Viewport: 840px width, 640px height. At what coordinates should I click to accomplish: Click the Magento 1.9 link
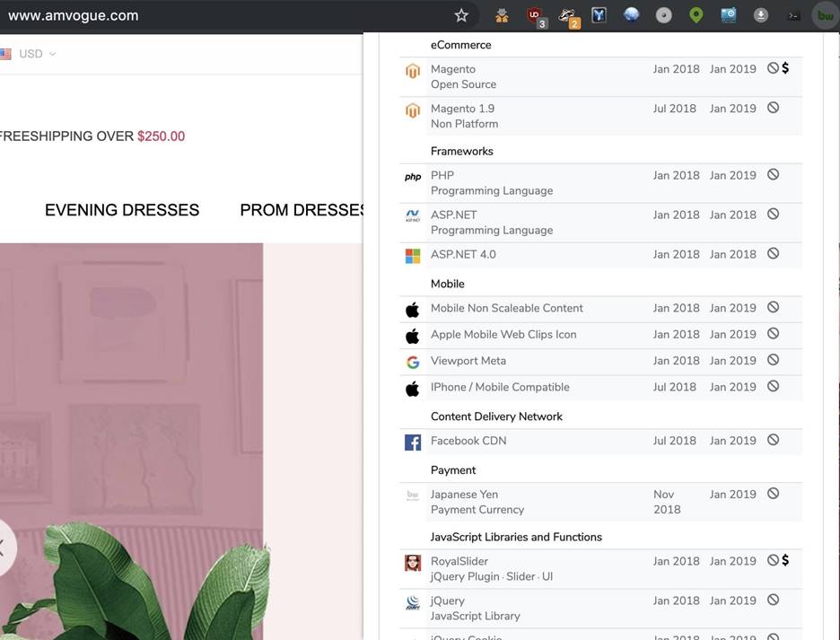pos(462,109)
